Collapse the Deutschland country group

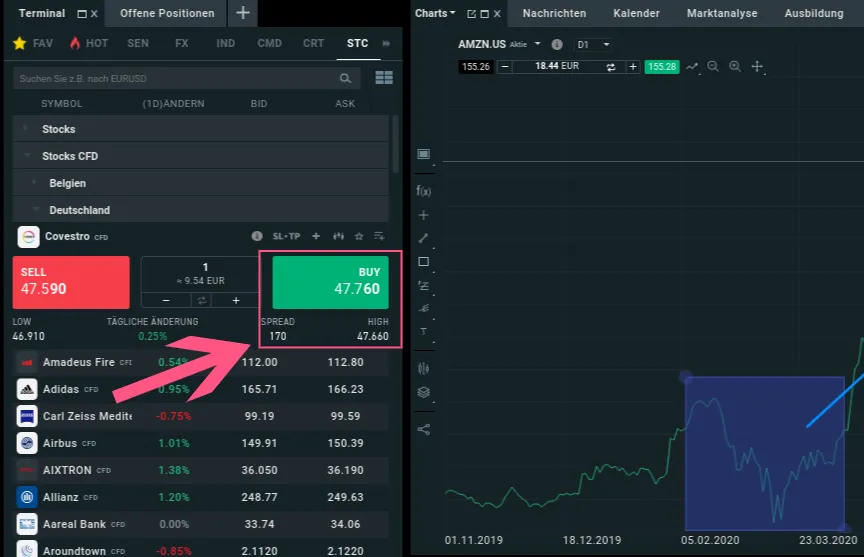pos(201,210)
